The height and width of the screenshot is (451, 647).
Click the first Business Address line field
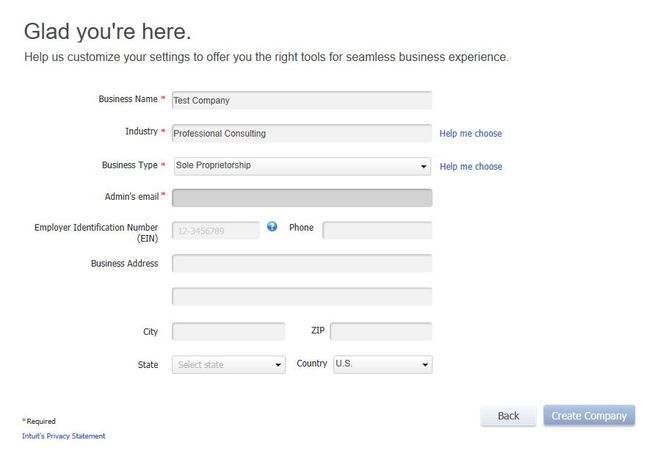click(301, 264)
